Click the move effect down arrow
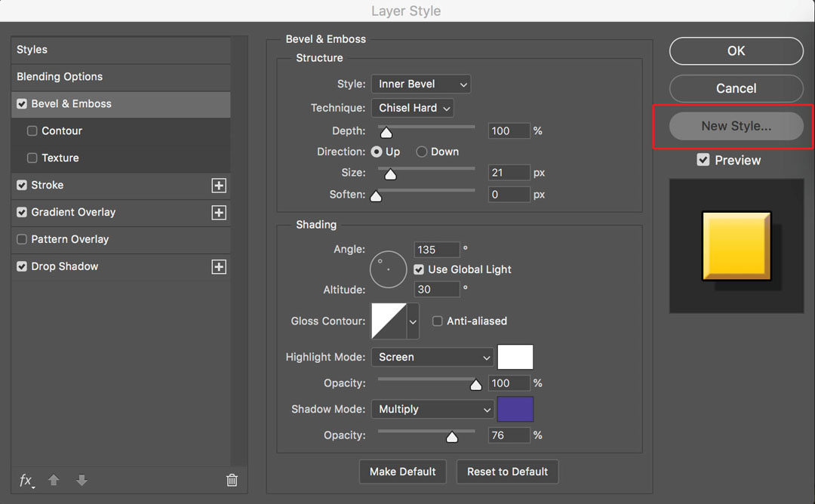 point(81,480)
